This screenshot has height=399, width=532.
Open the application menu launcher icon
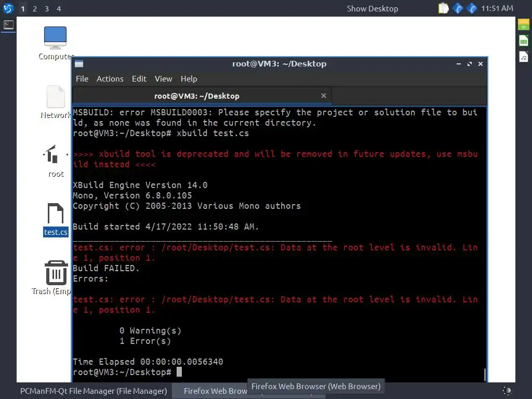click(8, 8)
